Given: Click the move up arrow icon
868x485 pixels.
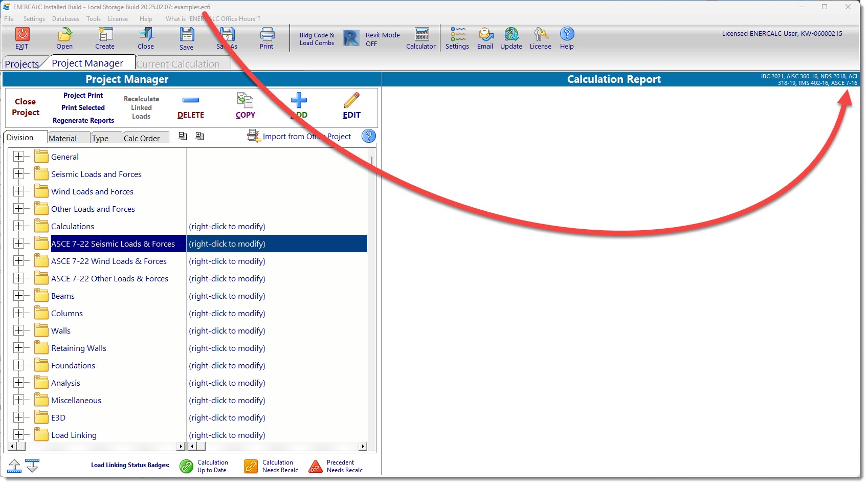Looking at the screenshot, I should point(14,466).
